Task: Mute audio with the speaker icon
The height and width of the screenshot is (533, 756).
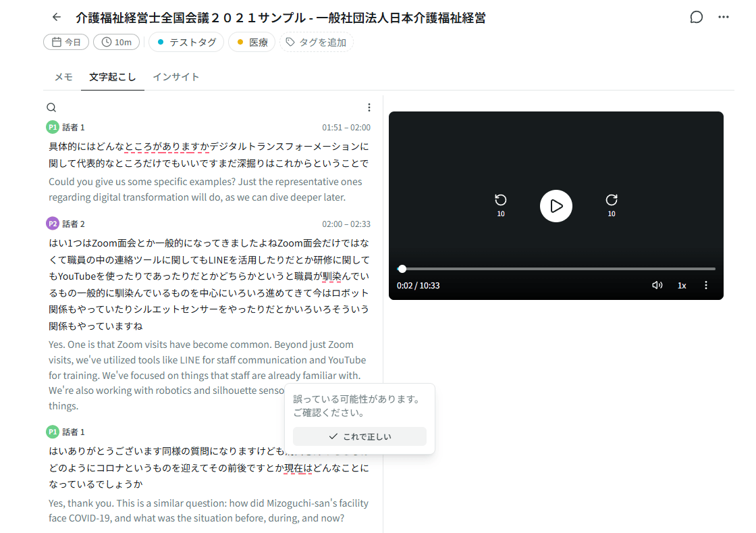Action: click(657, 285)
